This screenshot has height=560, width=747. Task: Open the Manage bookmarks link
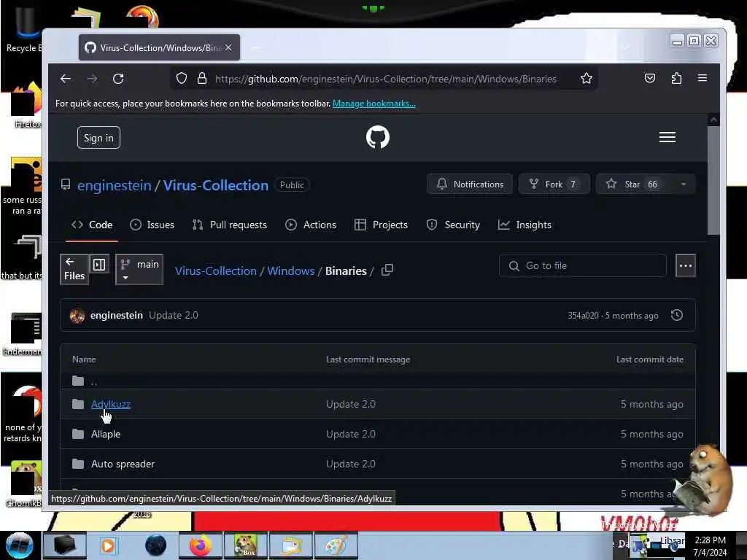pyautogui.click(x=374, y=104)
